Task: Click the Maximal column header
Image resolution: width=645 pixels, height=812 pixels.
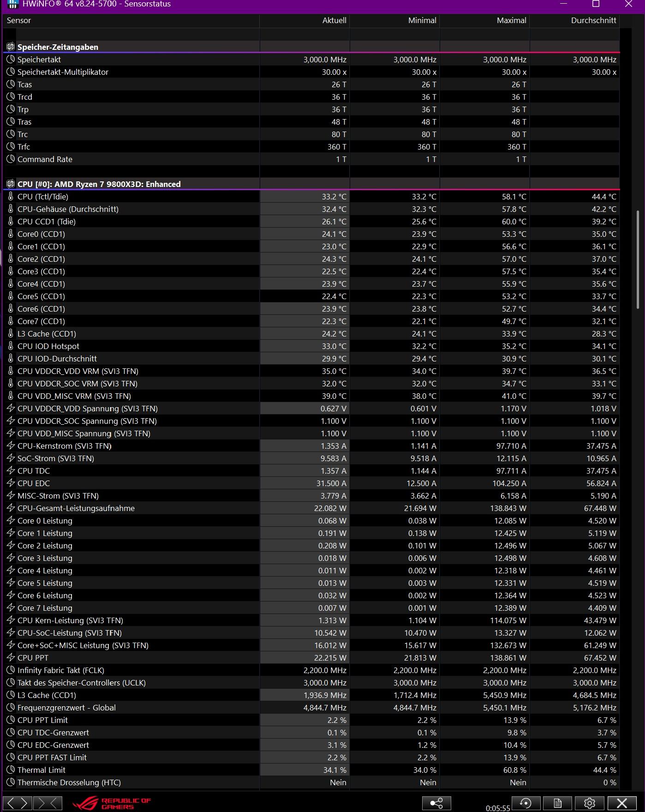Action: point(484,20)
